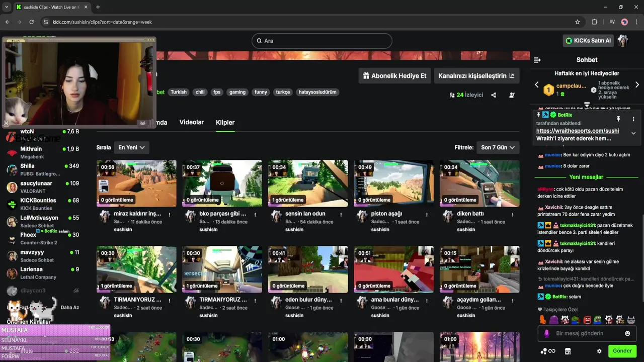Bookmark this page with the star icon
Viewport: 644px width, 362px height.
tap(578, 22)
